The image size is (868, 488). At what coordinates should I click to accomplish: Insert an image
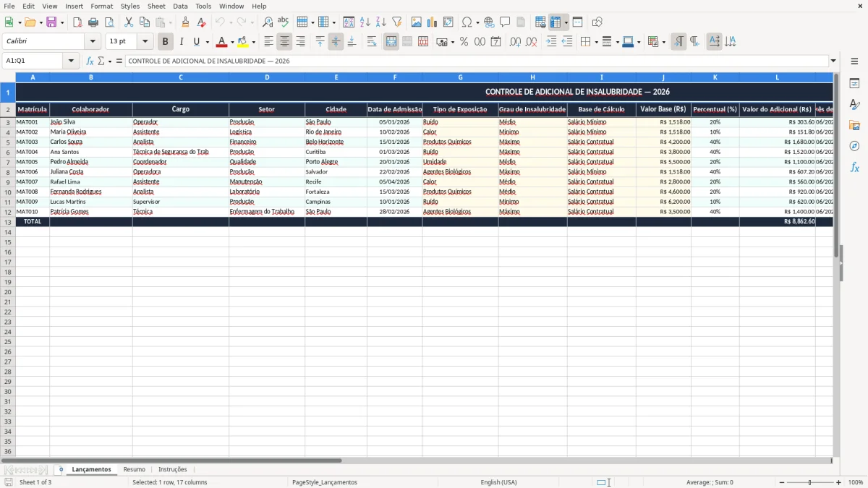pyautogui.click(x=417, y=22)
